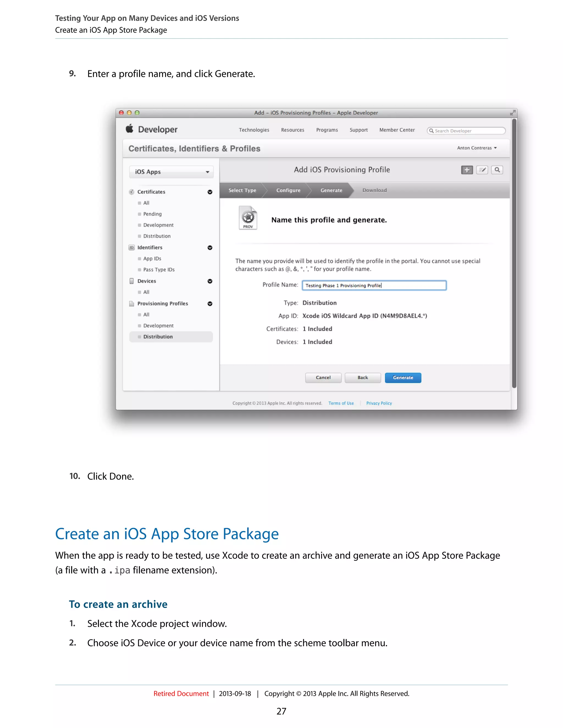Viewport: 563px width, 728px height.
Task: Click the Identifiers ID icon
Action: click(132, 247)
